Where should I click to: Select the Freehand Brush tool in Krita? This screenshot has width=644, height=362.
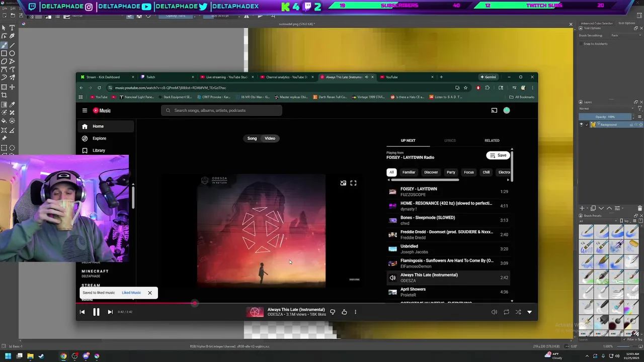(x=4, y=45)
